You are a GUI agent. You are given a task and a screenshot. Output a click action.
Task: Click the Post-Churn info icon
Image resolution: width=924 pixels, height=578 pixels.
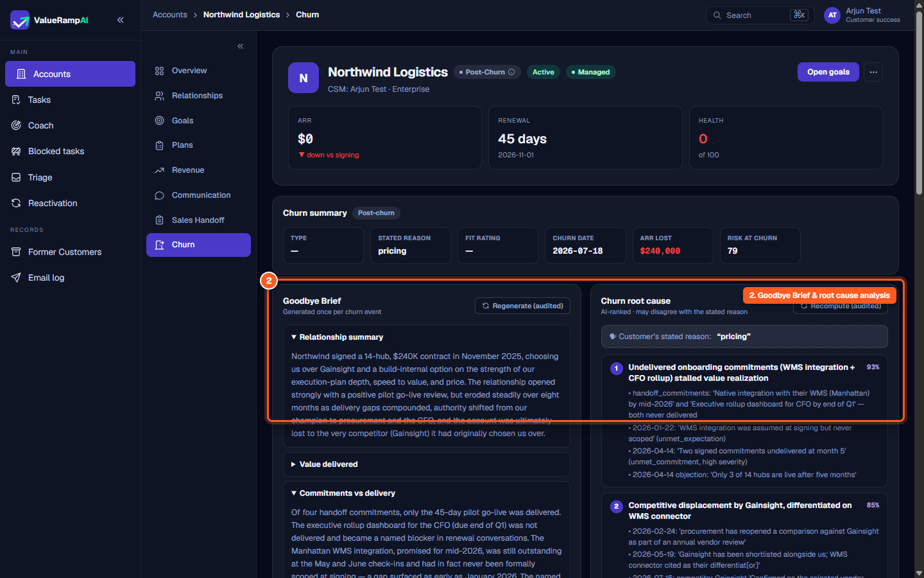(x=511, y=72)
